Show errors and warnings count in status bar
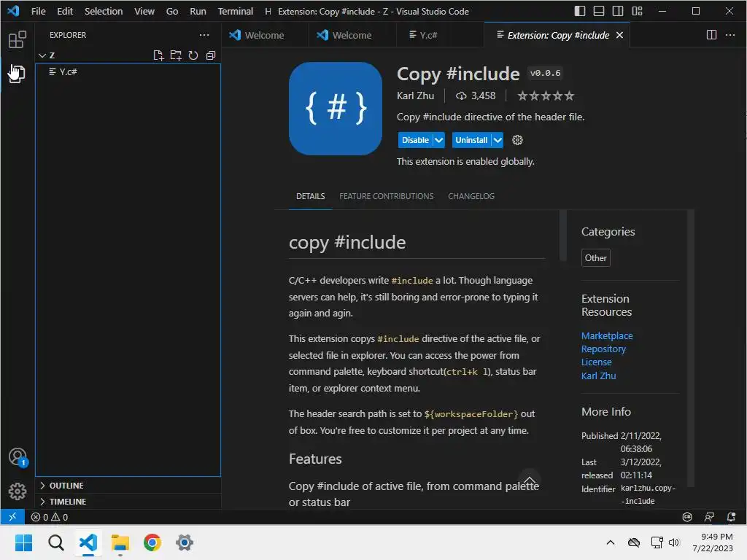747x560 pixels. pos(50,517)
